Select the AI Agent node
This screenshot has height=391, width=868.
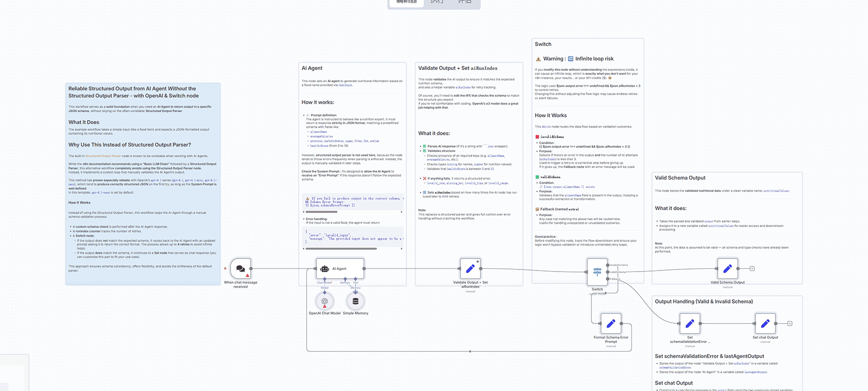(339, 269)
